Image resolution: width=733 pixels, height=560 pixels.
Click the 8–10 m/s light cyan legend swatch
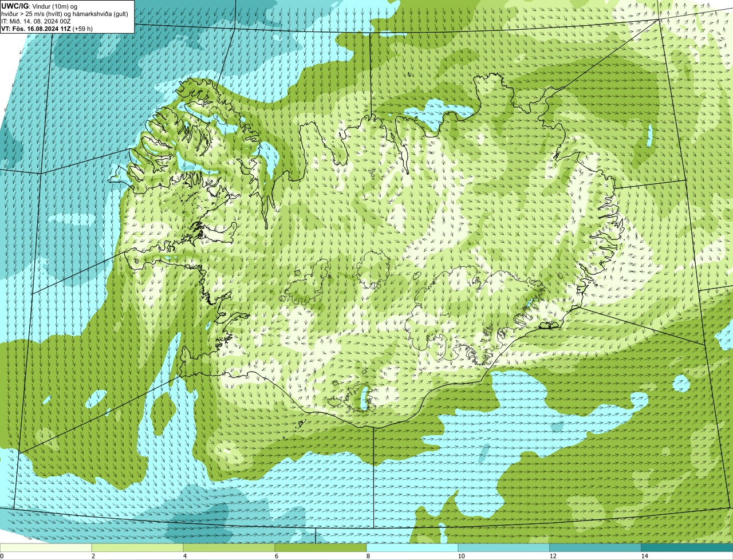pyautogui.click(x=412, y=547)
